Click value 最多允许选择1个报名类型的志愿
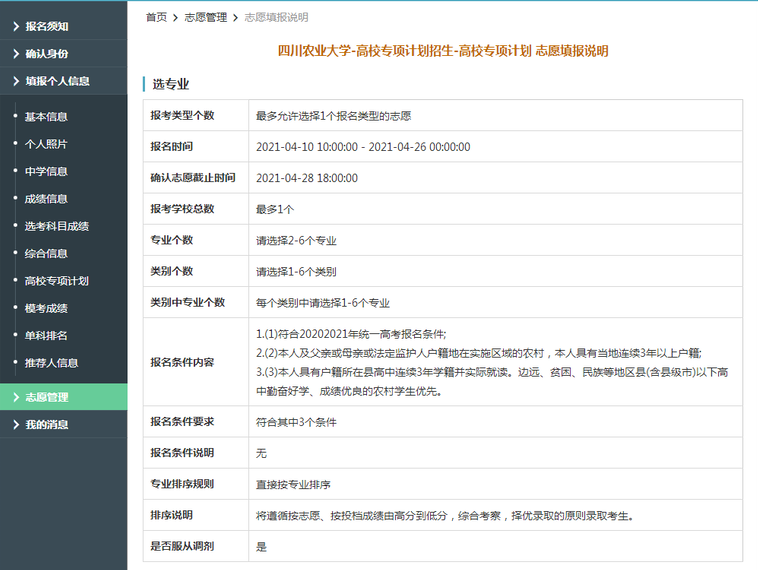Viewport: 758px width, 570px height. pyautogui.click(x=334, y=116)
